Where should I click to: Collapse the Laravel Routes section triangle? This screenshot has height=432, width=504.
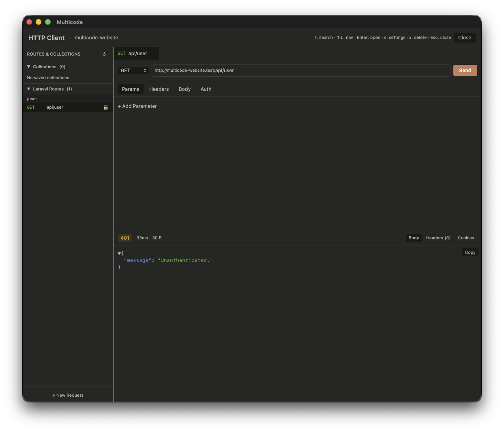pos(29,89)
